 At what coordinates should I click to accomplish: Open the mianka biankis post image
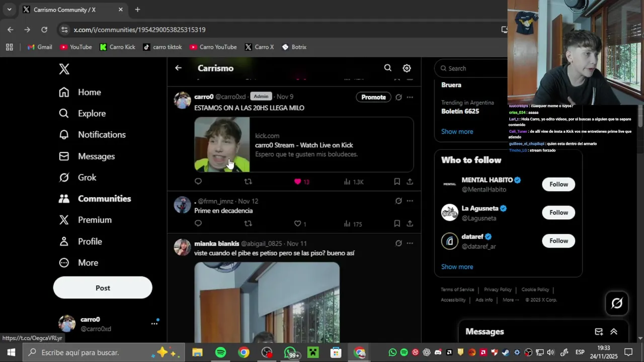point(267,302)
